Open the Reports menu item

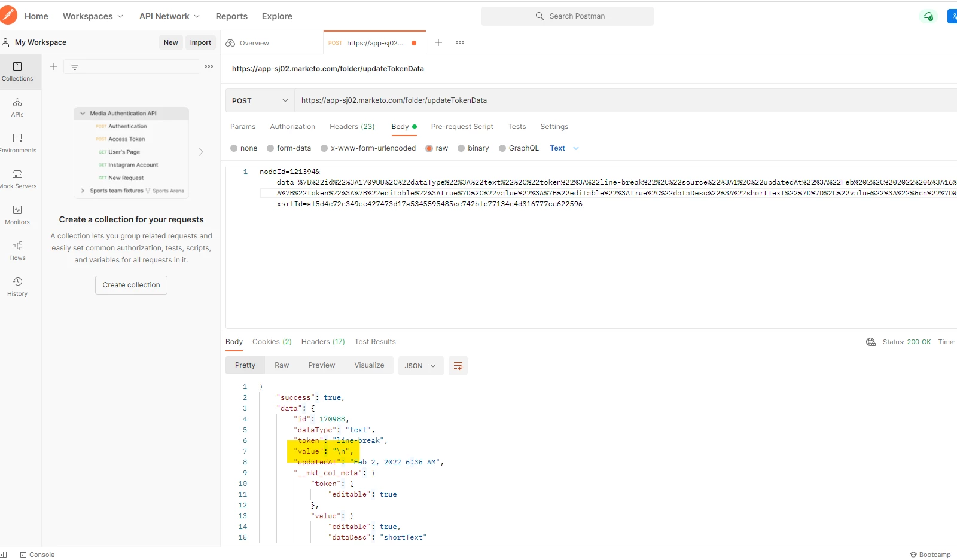pos(231,16)
